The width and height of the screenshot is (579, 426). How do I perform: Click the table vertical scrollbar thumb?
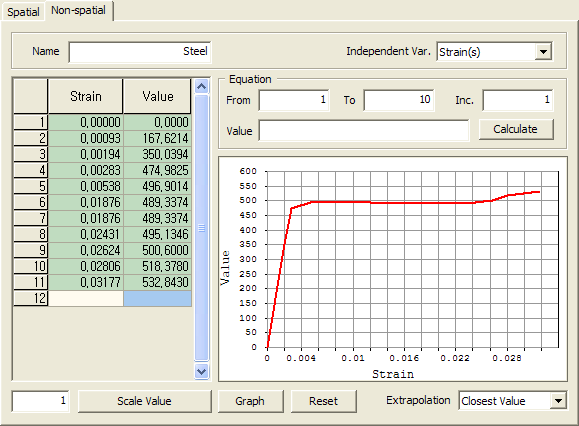(x=202, y=228)
